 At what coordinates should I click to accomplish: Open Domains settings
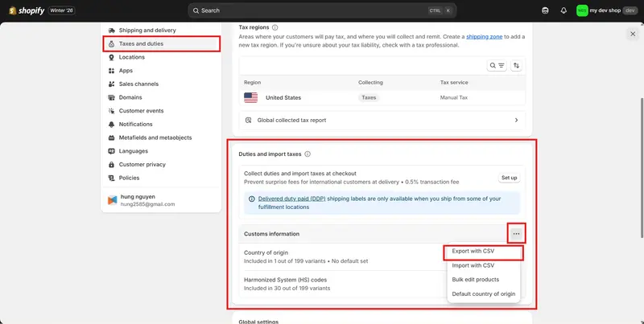click(161, 97)
